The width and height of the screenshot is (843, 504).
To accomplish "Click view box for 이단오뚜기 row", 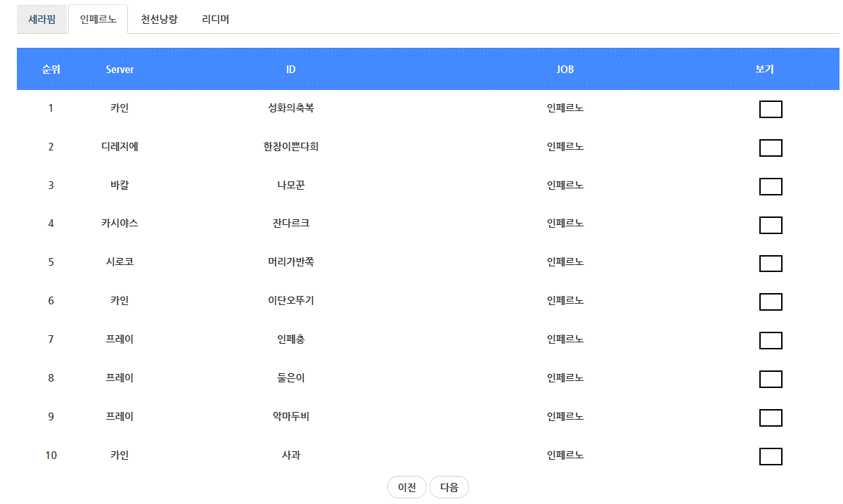I will click(771, 302).
